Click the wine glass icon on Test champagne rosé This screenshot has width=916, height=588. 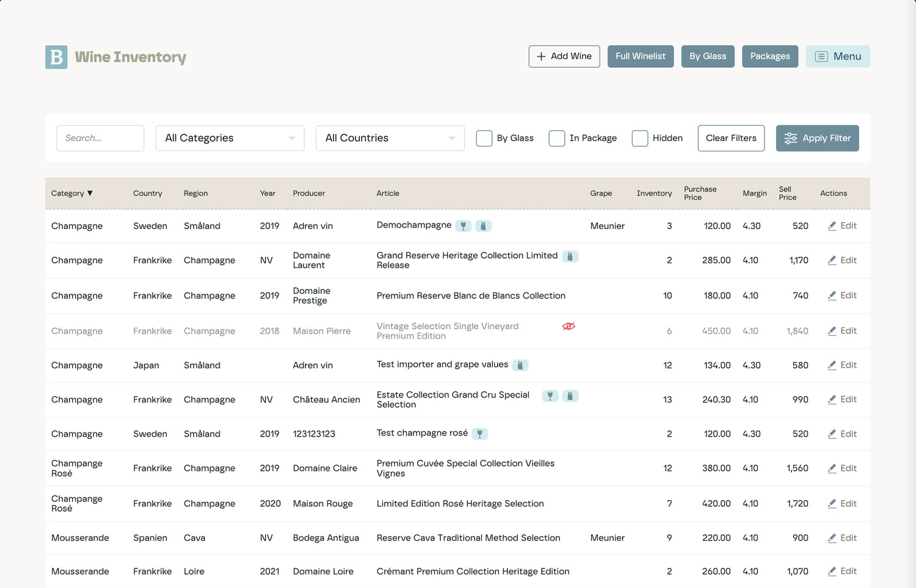pyautogui.click(x=480, y=434)
